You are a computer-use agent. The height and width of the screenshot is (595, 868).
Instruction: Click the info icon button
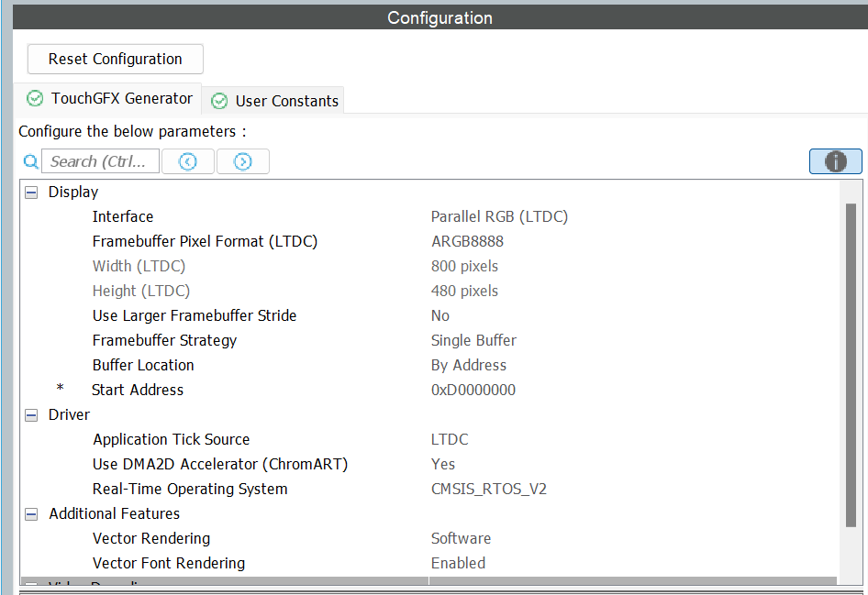point(835,161)
